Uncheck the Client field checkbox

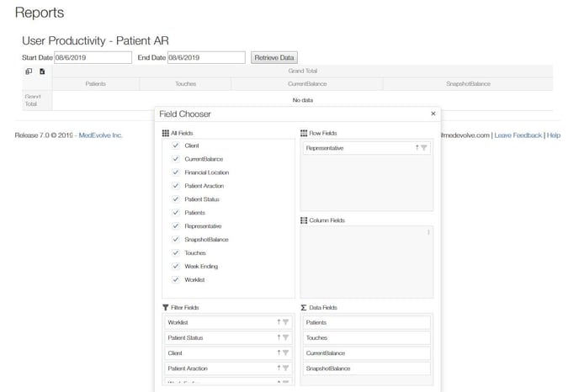176,146
